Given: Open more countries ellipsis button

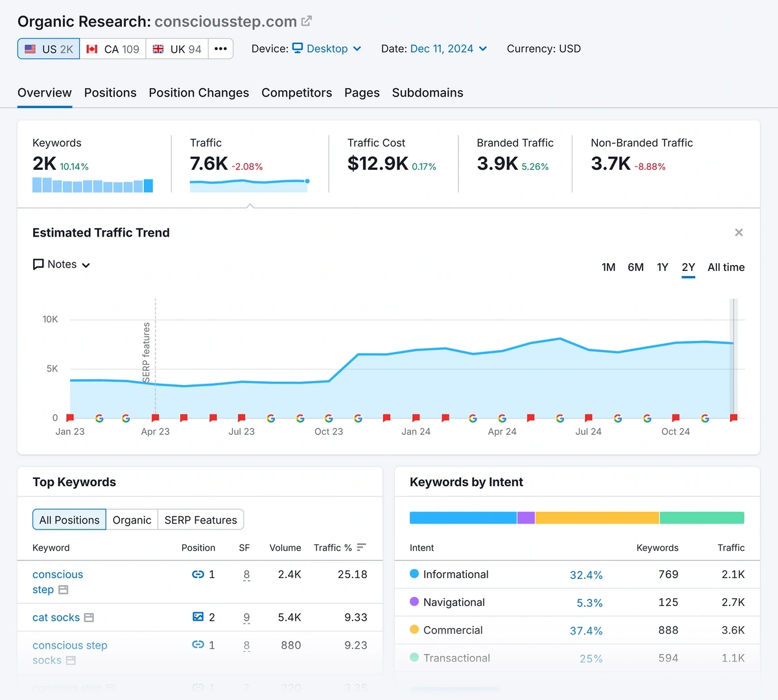Looking at the screenshot, I should [x=220, y=49].
